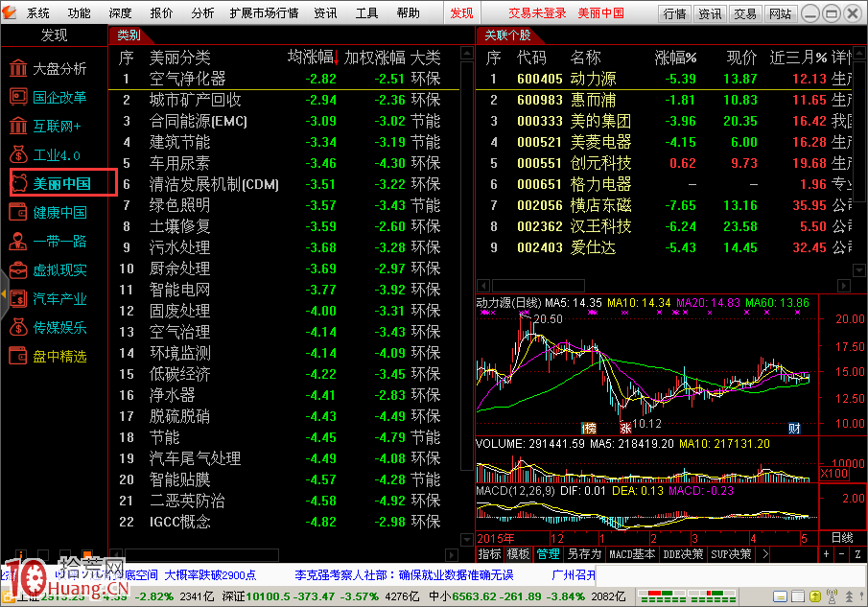Sort related stocks by 近三月% column
Image resolution: width=868 pixels, height=607 pixels.
coord(798,58)
